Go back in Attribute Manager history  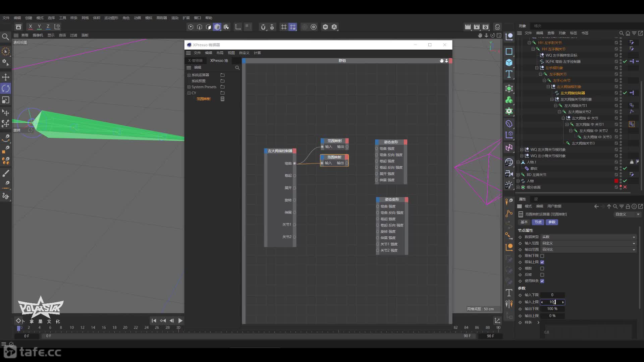click(596, 206)
